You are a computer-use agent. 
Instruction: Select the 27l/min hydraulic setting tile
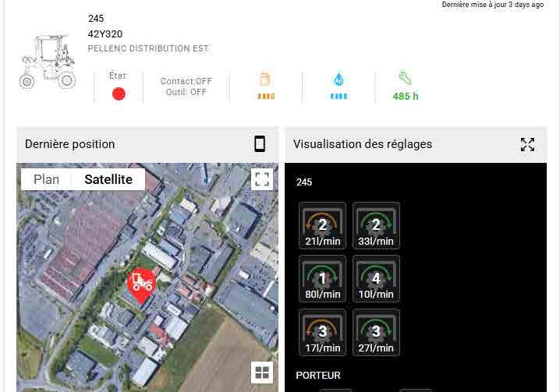point(376,332)
